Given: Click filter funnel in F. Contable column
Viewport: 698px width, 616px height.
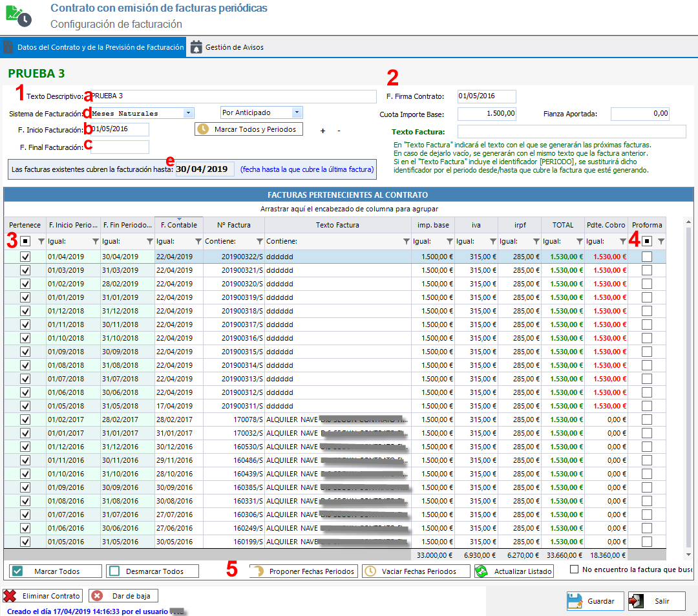Looking at the screenshot, I should tap(198, 241).
